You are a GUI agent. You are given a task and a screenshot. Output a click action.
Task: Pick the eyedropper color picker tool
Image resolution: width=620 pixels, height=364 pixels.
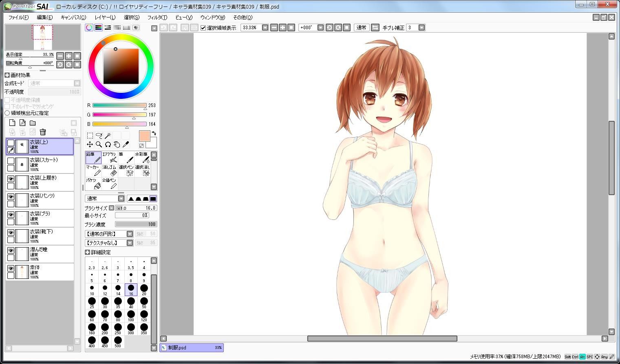126,145
